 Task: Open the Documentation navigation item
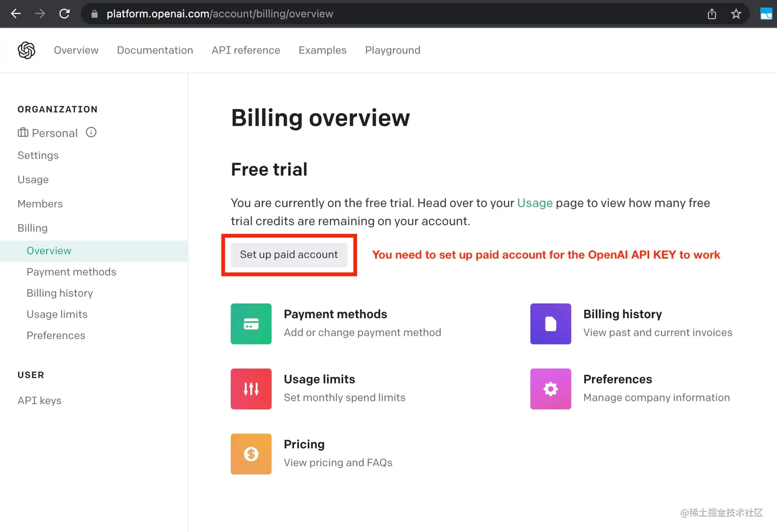coord(155,50)
